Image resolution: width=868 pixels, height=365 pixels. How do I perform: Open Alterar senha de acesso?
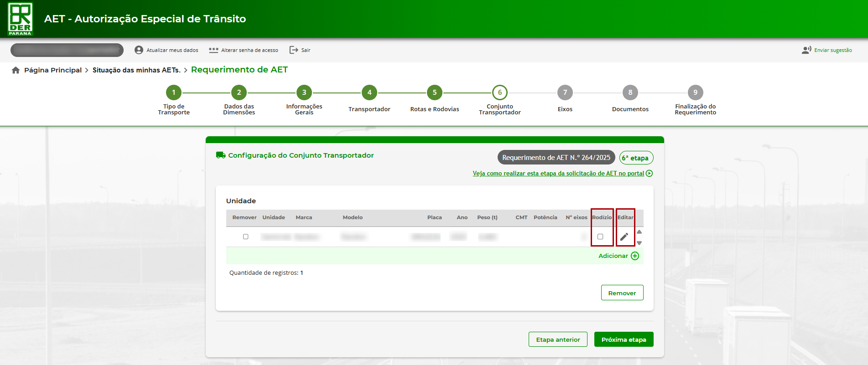point(249,50)
